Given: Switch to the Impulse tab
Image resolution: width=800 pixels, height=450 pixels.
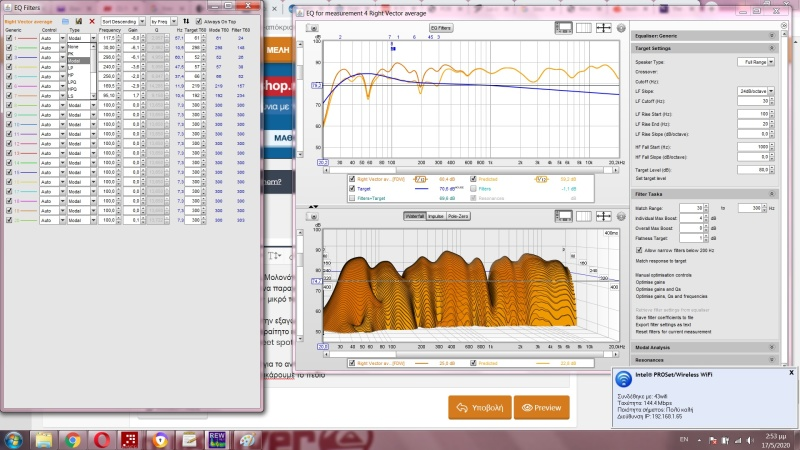Looking at the screenshot, I should (x=437, y=216).
